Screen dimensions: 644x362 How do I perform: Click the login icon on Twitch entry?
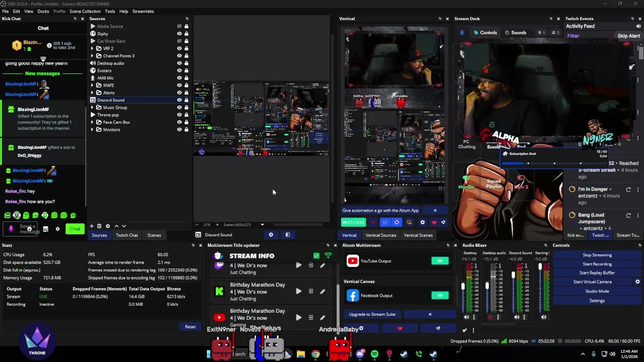coord(310,265)
